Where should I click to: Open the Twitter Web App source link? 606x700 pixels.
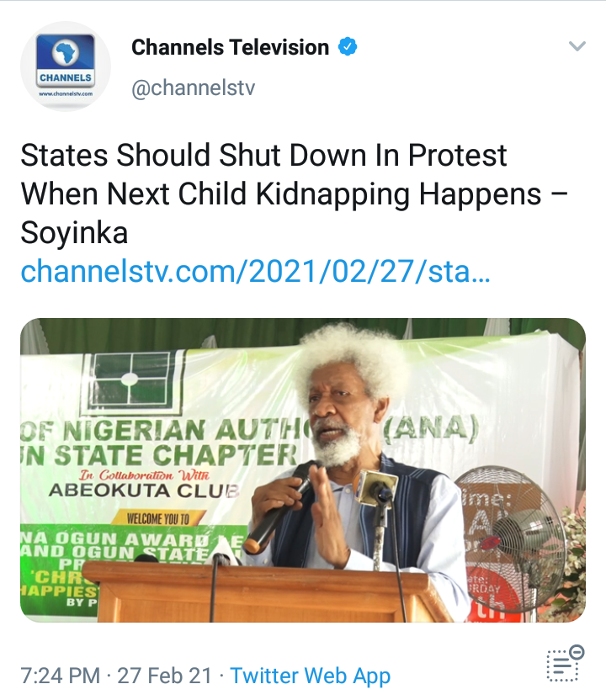pyautogui.click(x=311, y=676)
